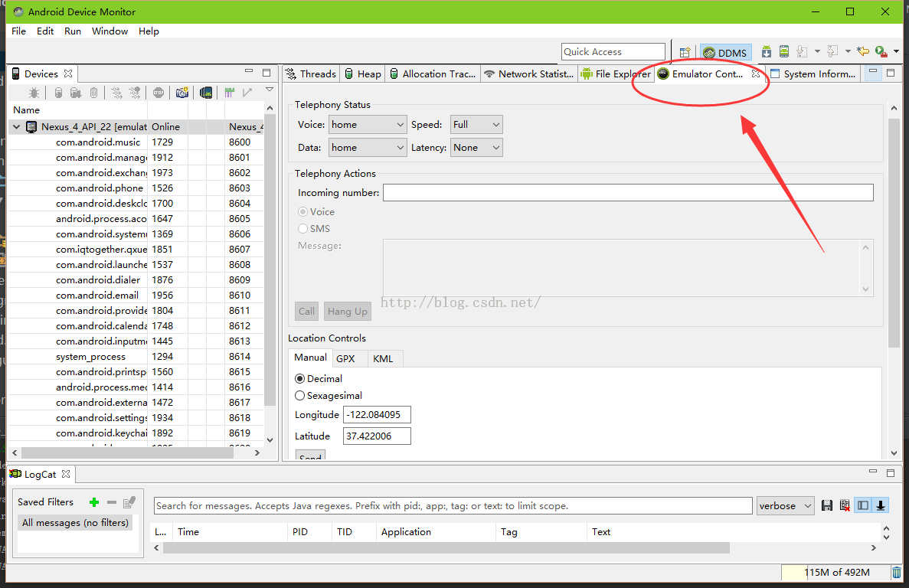Click the debug selected process bug icon

(x=34, y=93)
